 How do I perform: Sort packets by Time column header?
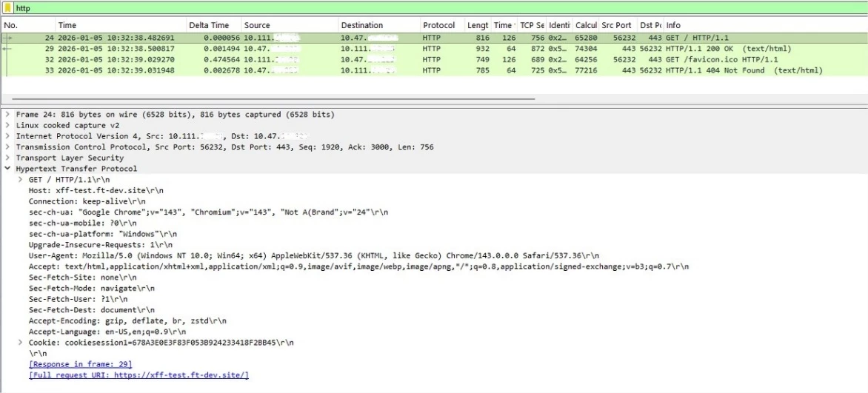click(x=121, y=25)
